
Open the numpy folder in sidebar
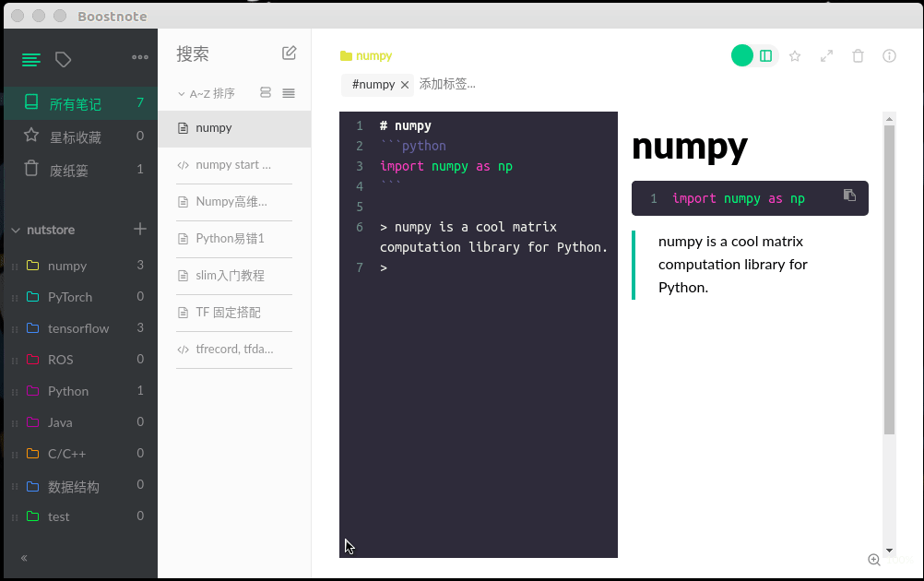click(x=81, y=266)
